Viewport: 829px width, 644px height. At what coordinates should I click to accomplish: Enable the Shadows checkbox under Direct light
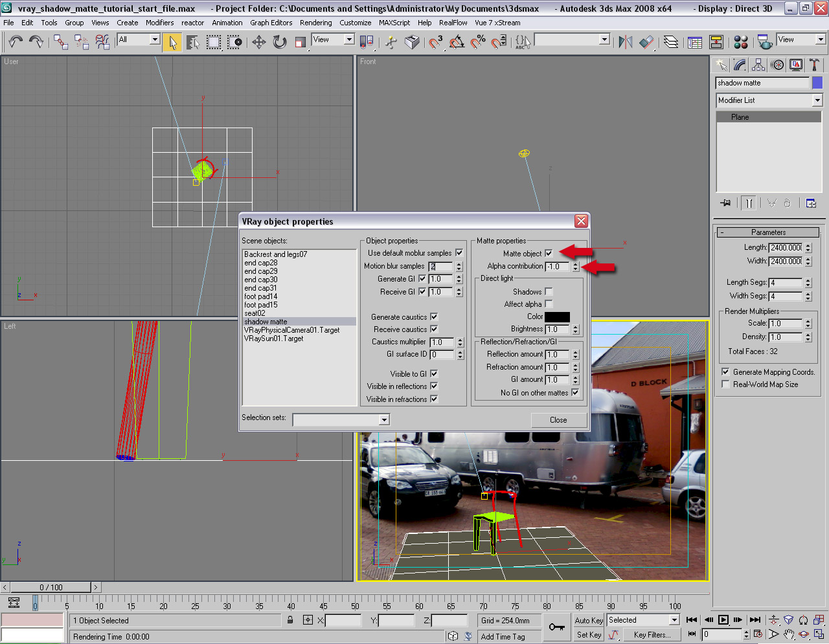coord(549,292)
